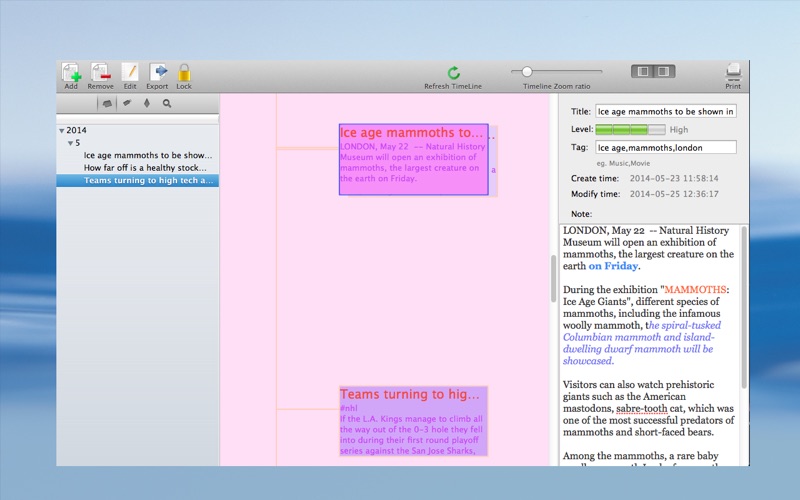Image resolution: width=800 pixels, height=500 pixels.
Task: Adjust the Timeline Zoom ratio slider knob
Action: 527,71
